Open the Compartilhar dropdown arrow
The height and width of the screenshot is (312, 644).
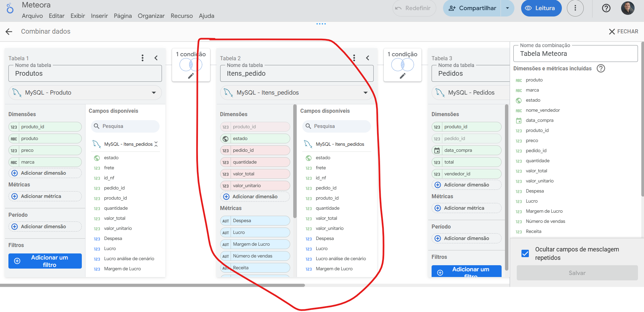click(x=507, y=8)
